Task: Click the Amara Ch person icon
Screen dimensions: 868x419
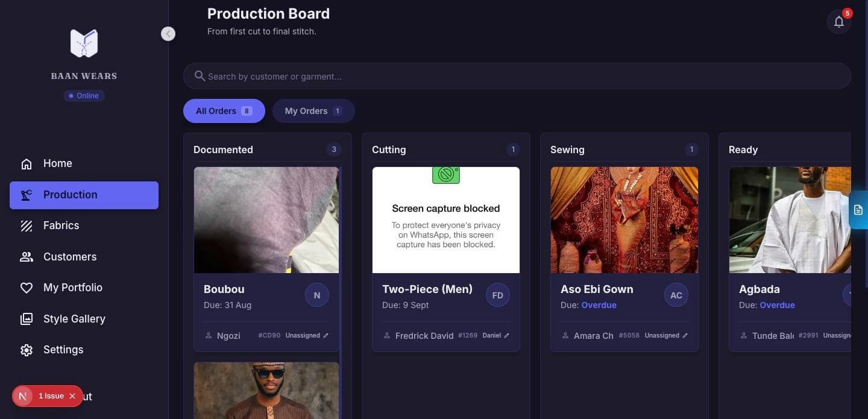Action: 565,336
